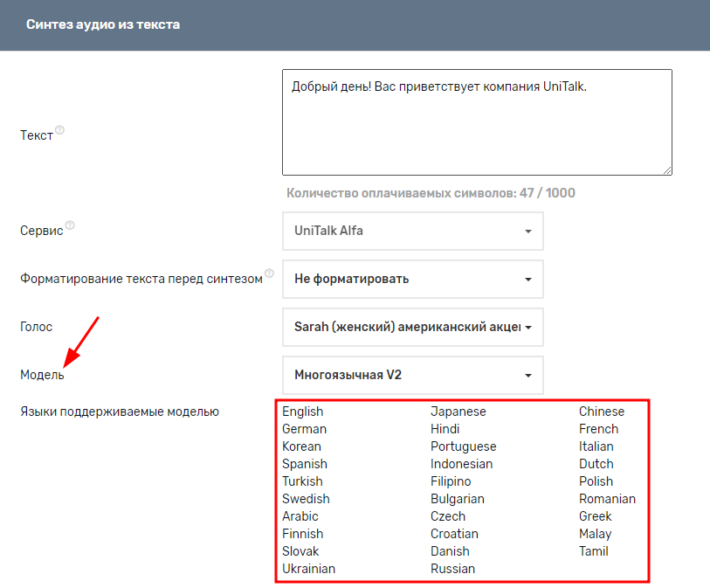
Task: Click the Модель field label
Action: [42, 375]
